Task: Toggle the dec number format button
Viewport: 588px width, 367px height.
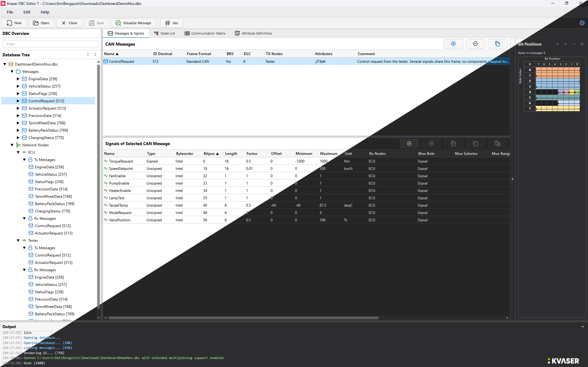Action: click(172, 23)
